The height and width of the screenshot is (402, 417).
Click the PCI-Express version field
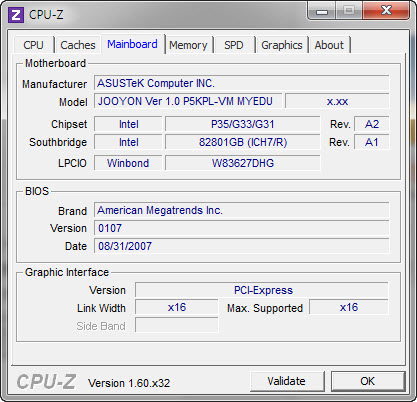click(x=262, y=290)
